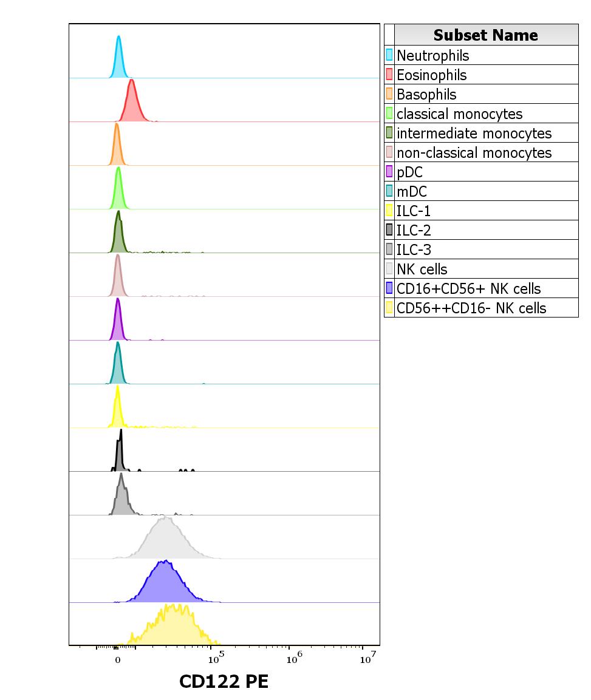Click the CD16+CD56+ NK cells blue swatch
591x700 pixels.
[x=389, y=288]
